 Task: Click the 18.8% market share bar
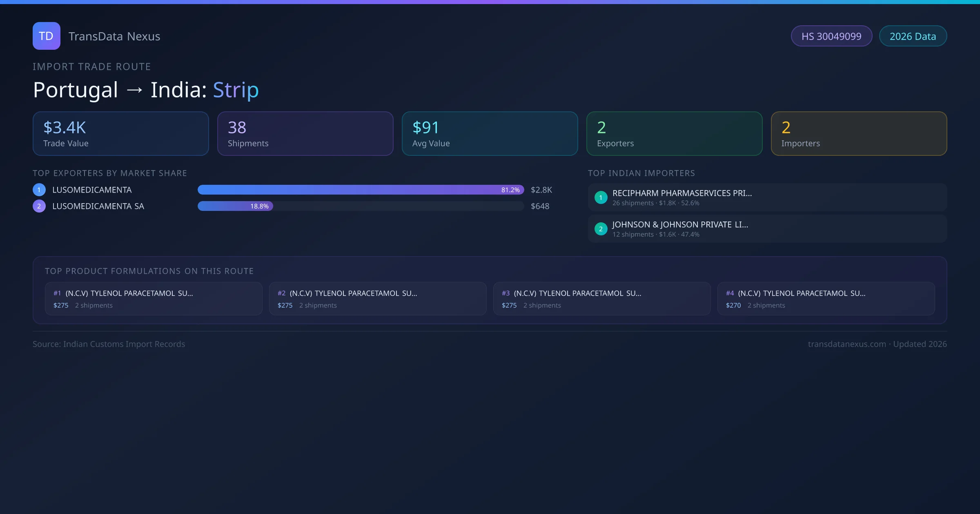coord(235,206)
